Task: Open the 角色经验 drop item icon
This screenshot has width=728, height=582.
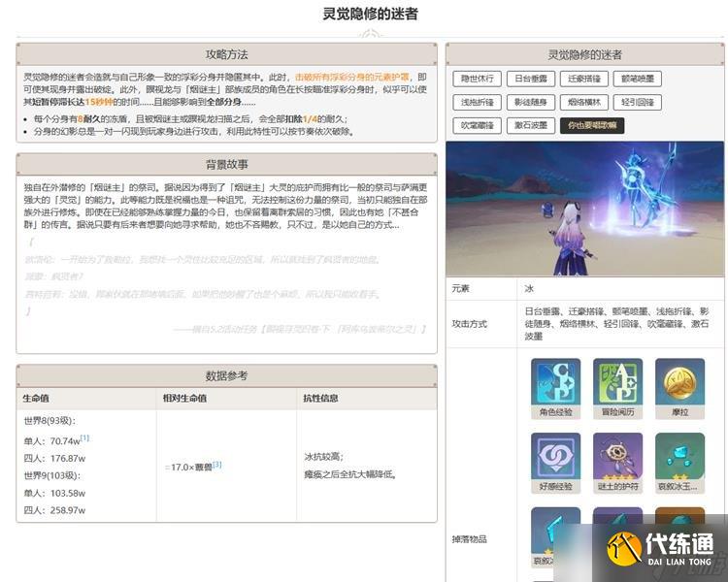Action: [555, 388]
